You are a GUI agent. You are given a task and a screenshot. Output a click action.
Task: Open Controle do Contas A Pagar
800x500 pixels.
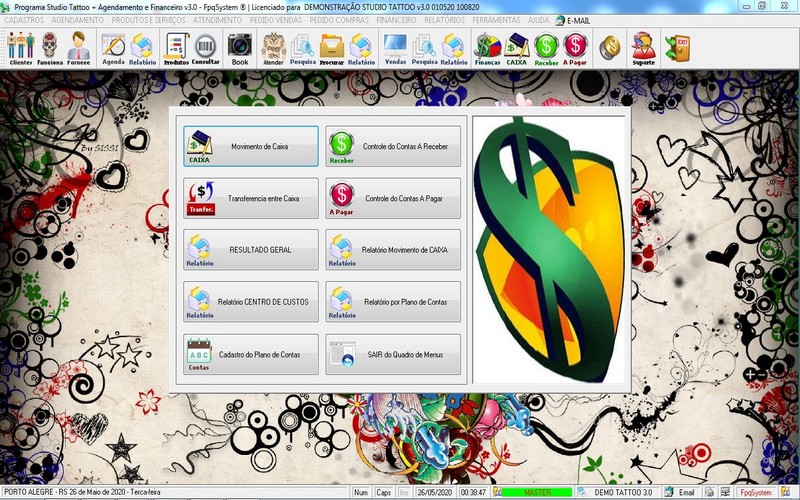[393, 198]
